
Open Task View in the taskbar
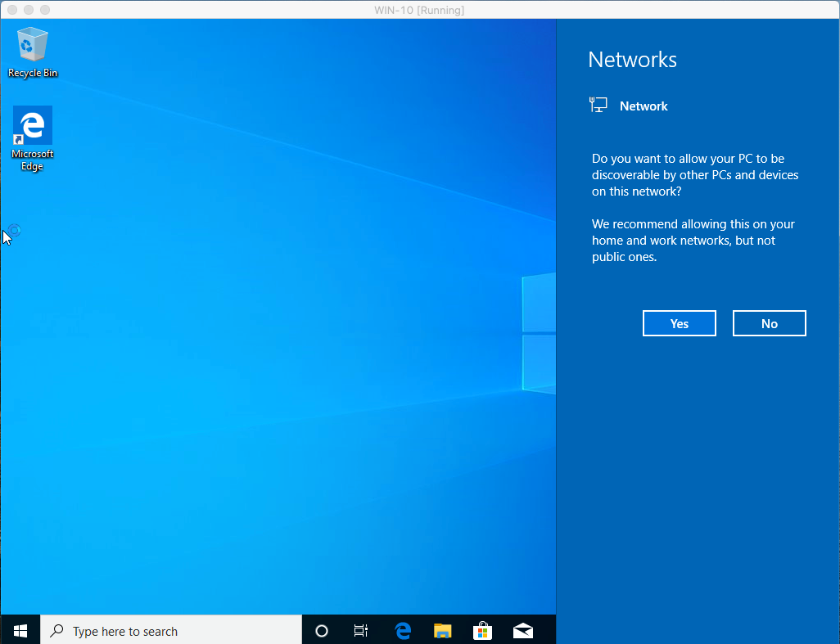tap(361, 631)
